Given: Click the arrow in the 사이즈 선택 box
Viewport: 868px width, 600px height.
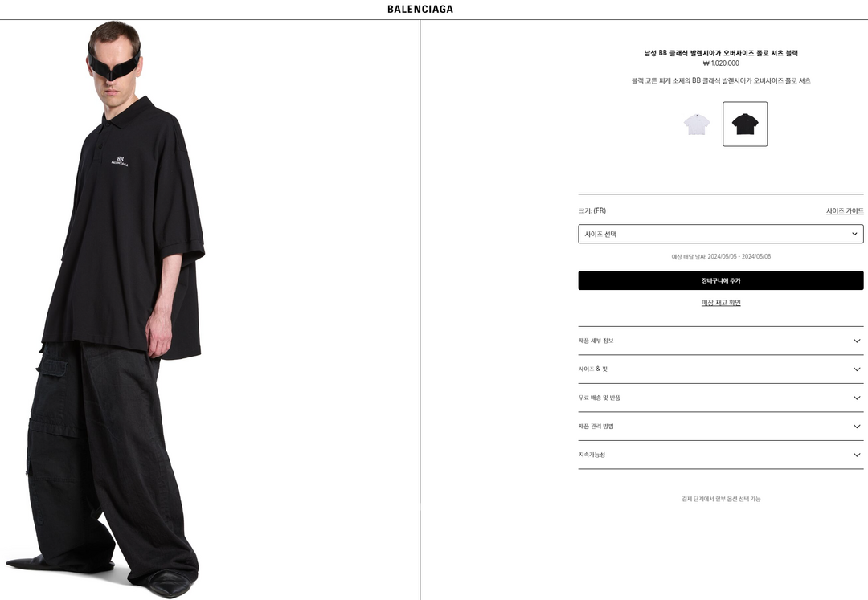Looking at the screenshot, I should (854, 234).
